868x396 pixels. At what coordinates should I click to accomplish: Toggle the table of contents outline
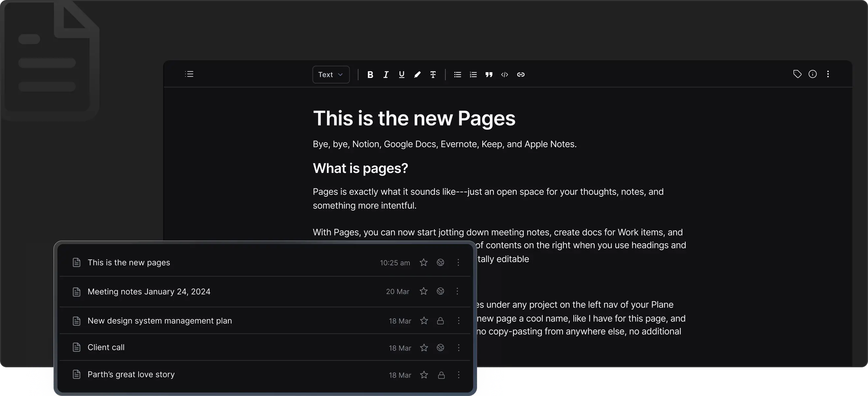click(x=189, y=74)
